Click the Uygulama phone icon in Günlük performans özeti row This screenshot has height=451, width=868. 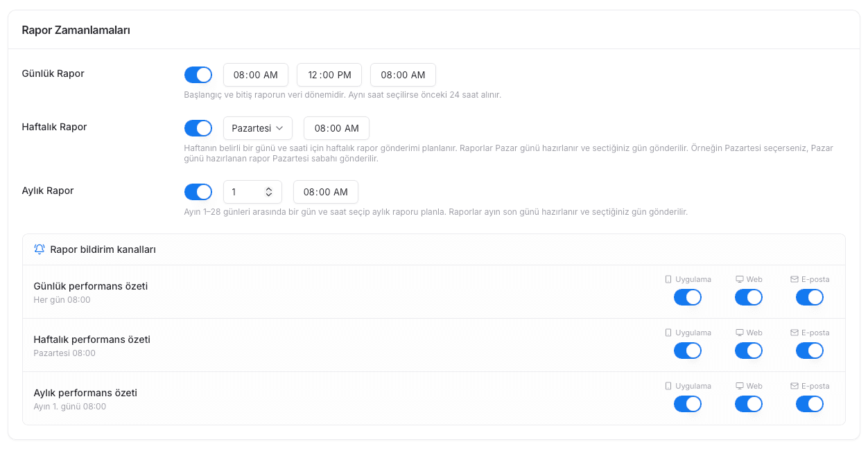pos(668,279)
